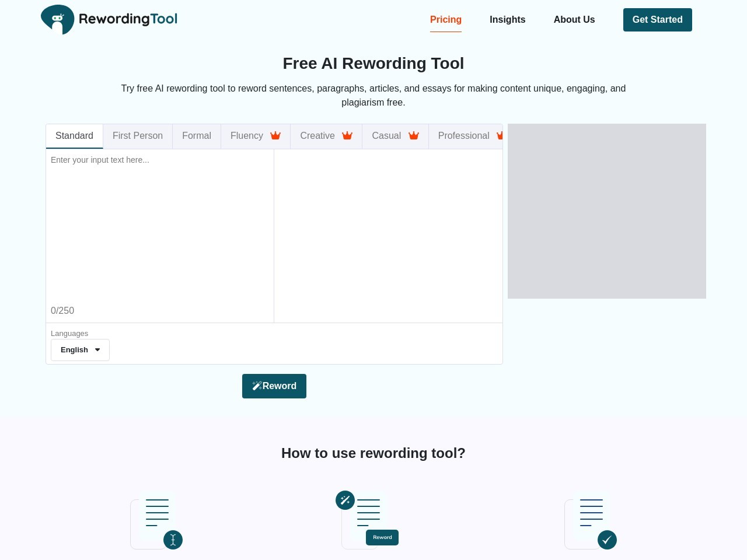Select the Creative premium tab
Image resolution: width=747 pixels, height=560 pixels.
click(326, 136)
